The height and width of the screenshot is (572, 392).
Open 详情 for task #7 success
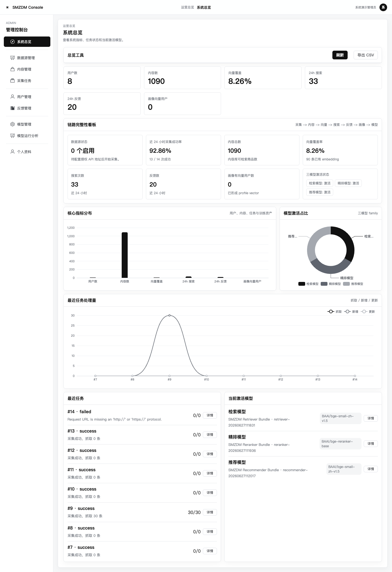pyautogui.click(x=210, y=551)
